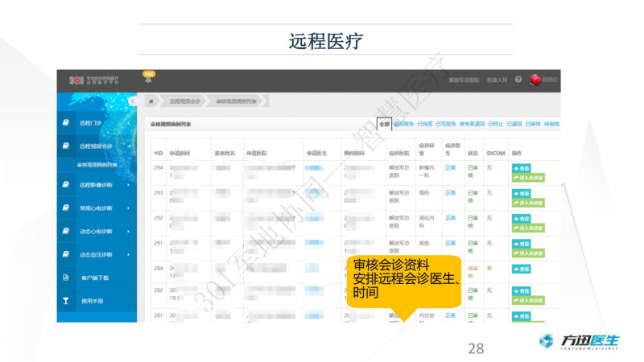Select the 已完成 filter tab
Screen dimensions: 644x362
click(x=425, y=124)
